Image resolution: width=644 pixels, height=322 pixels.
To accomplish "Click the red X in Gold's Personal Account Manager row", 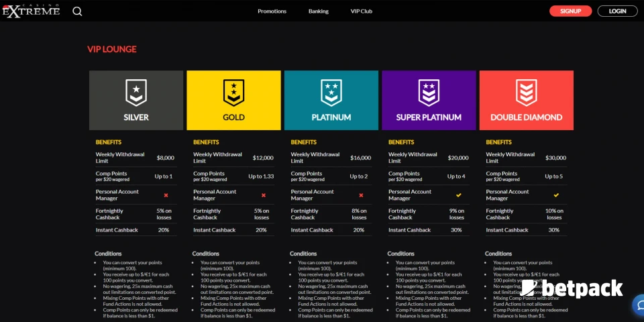I will coord(263,195).
